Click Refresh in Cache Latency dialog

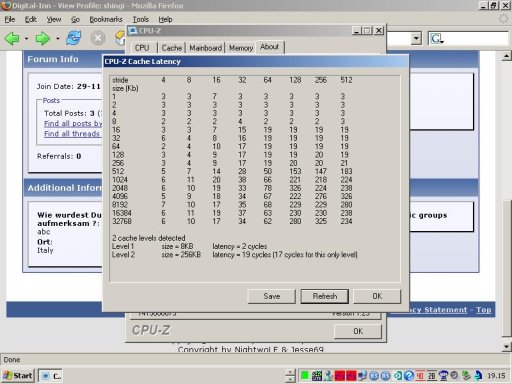pyautogui.click(x=325, y=296)
